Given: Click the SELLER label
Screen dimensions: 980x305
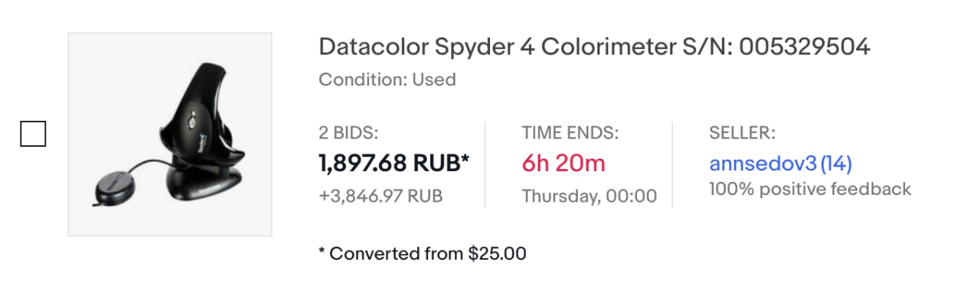Looking at the screenshot, I should tap(743, 133).
